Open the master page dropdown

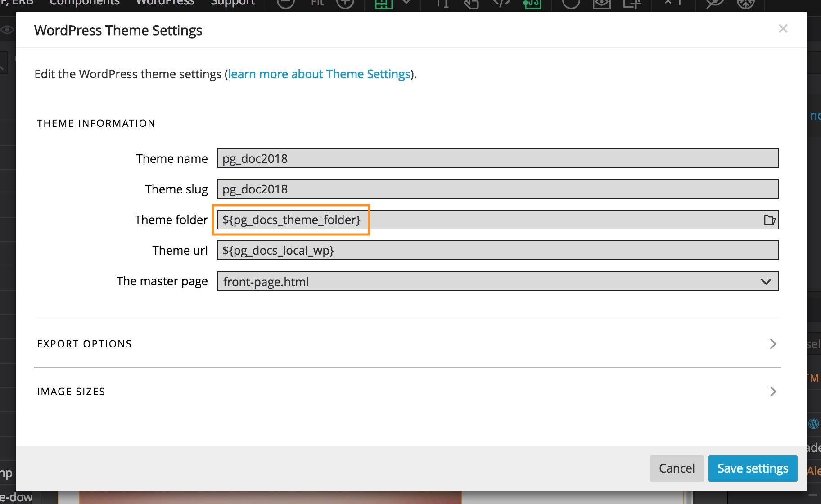[497, 281]
